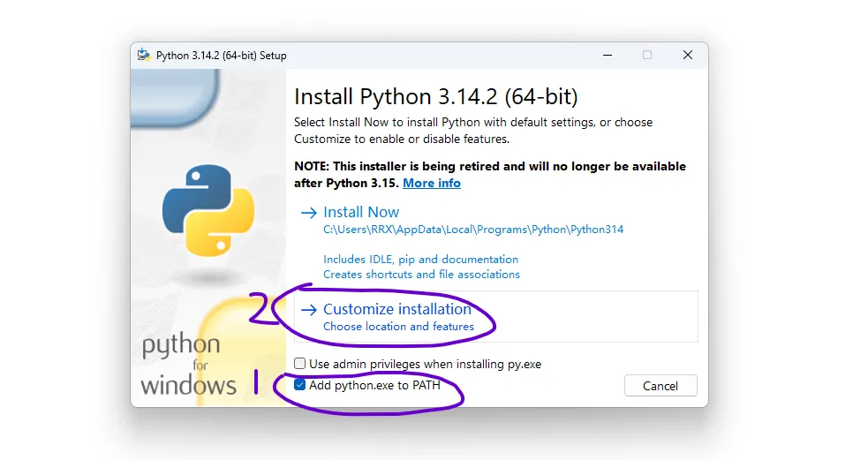Image resolution: width=868 pixels, height=460 pixels.
Task: Click "Includes IDLE, pip and documentation" text
Action: pyautogui.click(x=420, y=260)
